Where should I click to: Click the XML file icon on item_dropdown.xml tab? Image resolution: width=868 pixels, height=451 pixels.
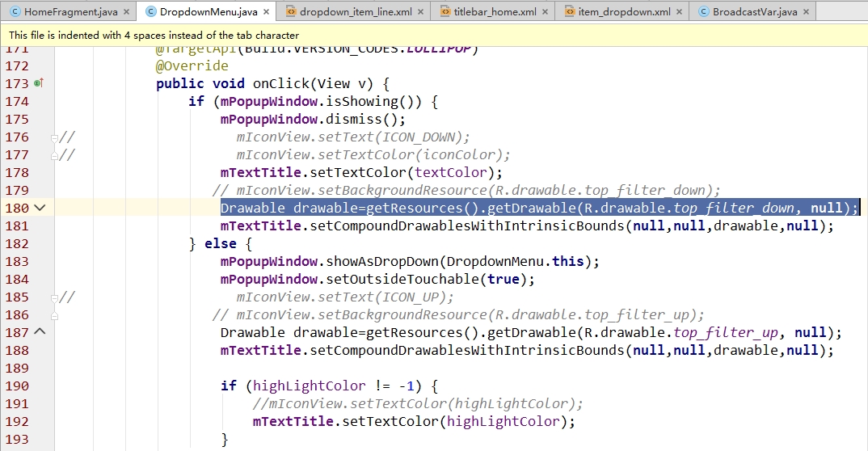[570, 11]
